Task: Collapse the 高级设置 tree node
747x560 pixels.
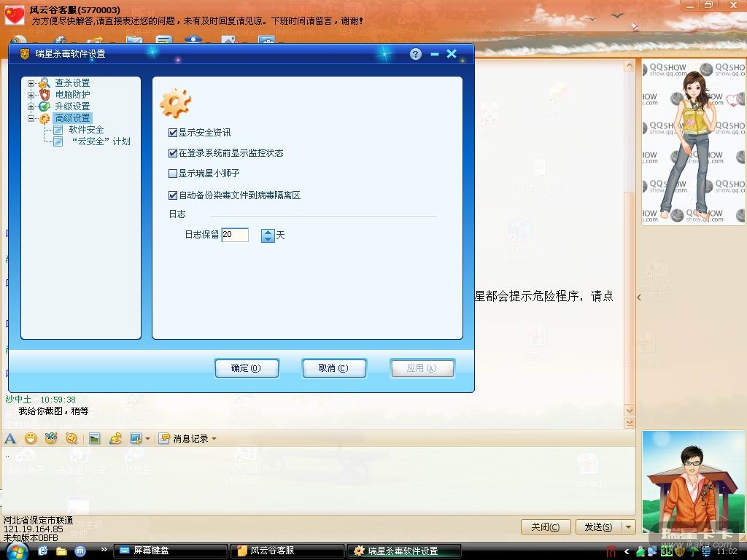Action: tap(31, 118)
